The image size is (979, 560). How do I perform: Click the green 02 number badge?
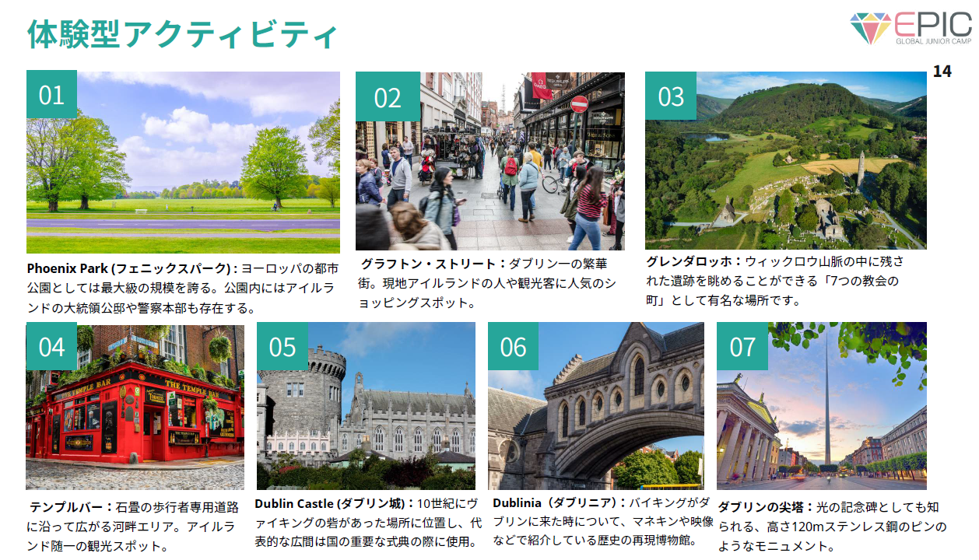coord(388,97)
